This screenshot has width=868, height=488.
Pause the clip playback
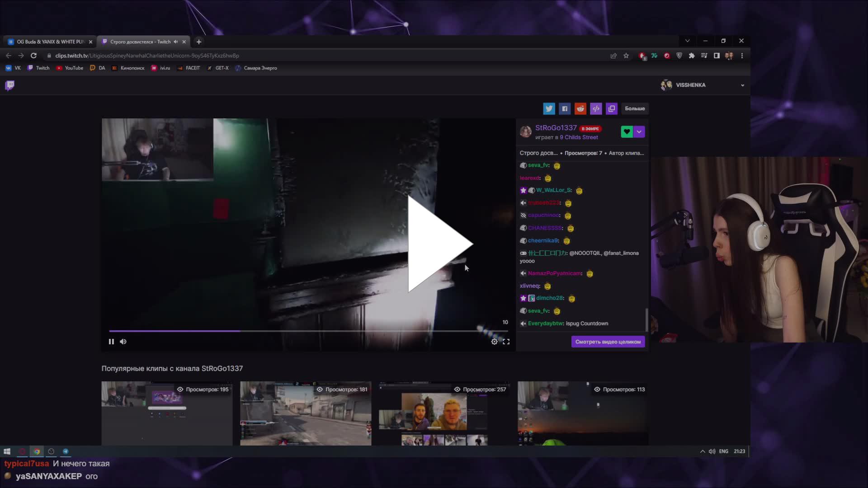111,342
